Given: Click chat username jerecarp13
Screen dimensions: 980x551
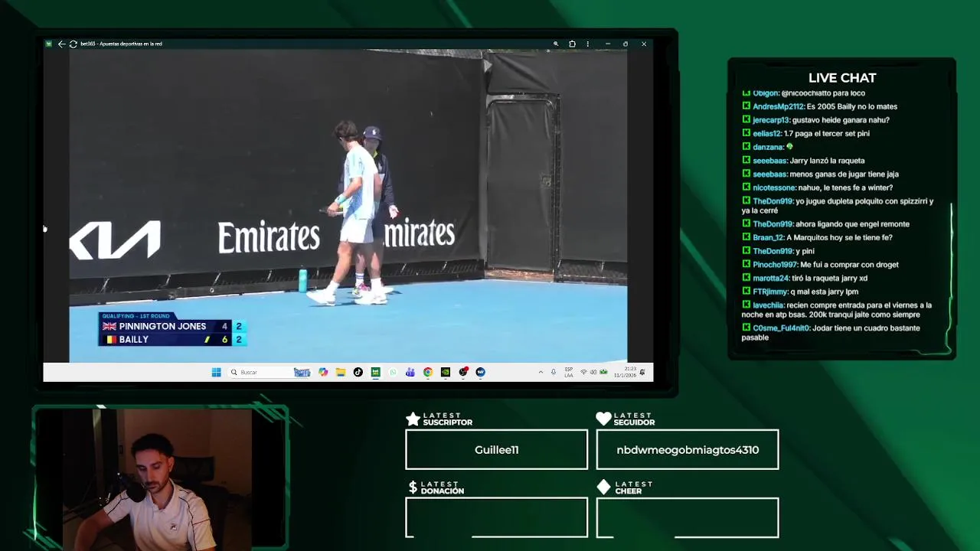Looking at the screenshot, I should click(771, 120).
